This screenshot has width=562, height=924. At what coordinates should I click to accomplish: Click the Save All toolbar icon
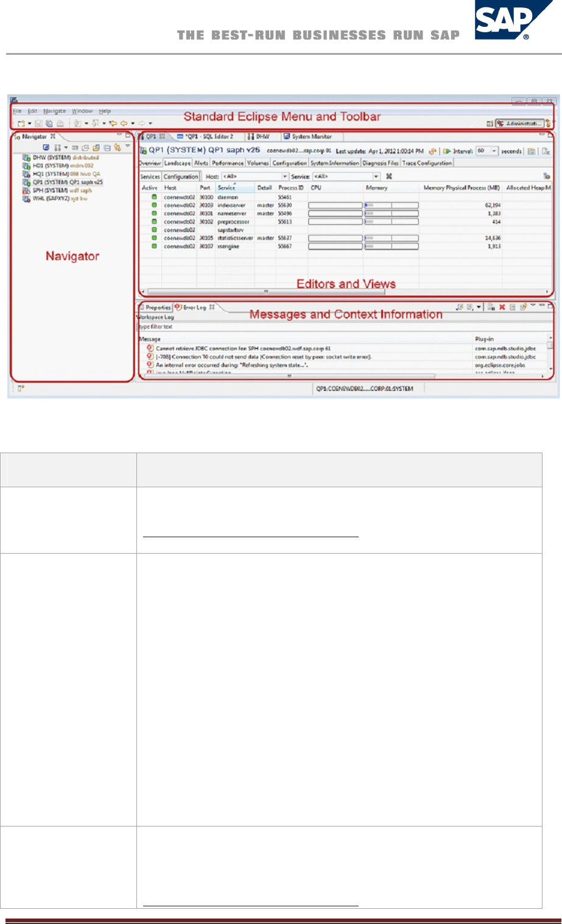49,123
